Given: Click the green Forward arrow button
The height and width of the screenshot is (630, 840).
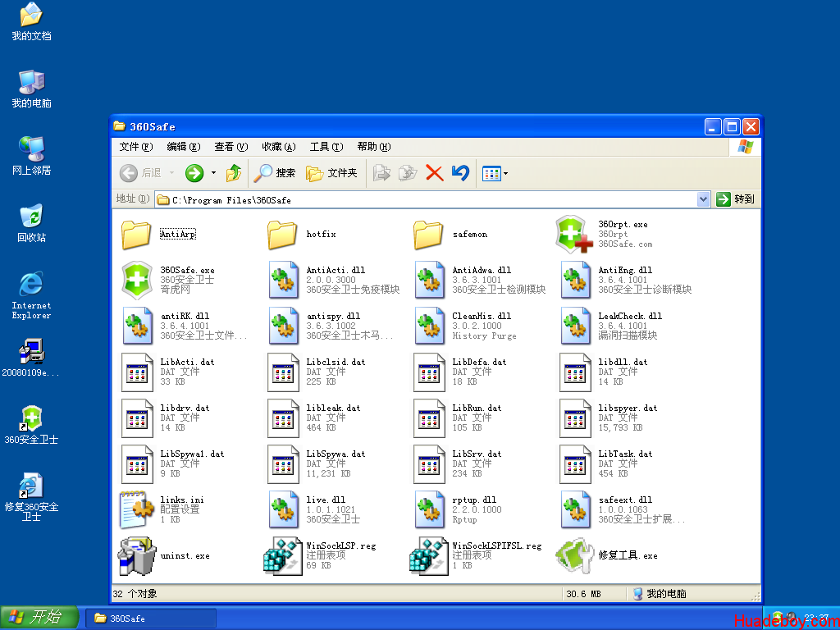Looking at the screenshot, I should (x=194, y=173).
